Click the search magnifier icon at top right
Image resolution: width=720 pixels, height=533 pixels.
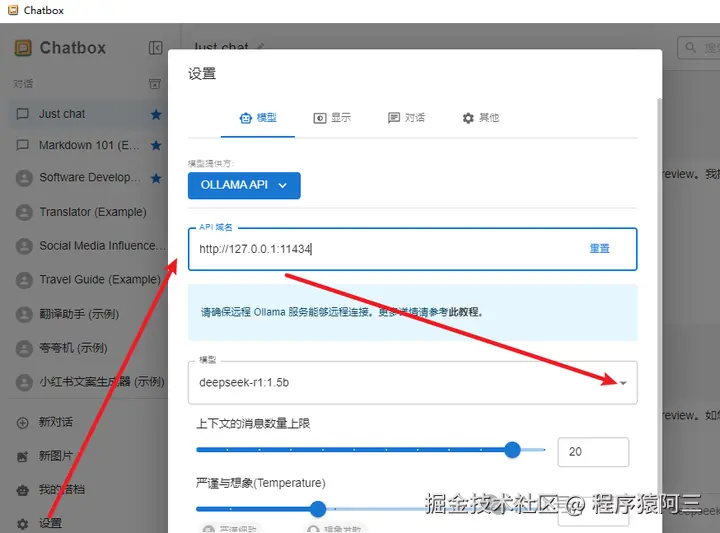[x=691, y=47]
